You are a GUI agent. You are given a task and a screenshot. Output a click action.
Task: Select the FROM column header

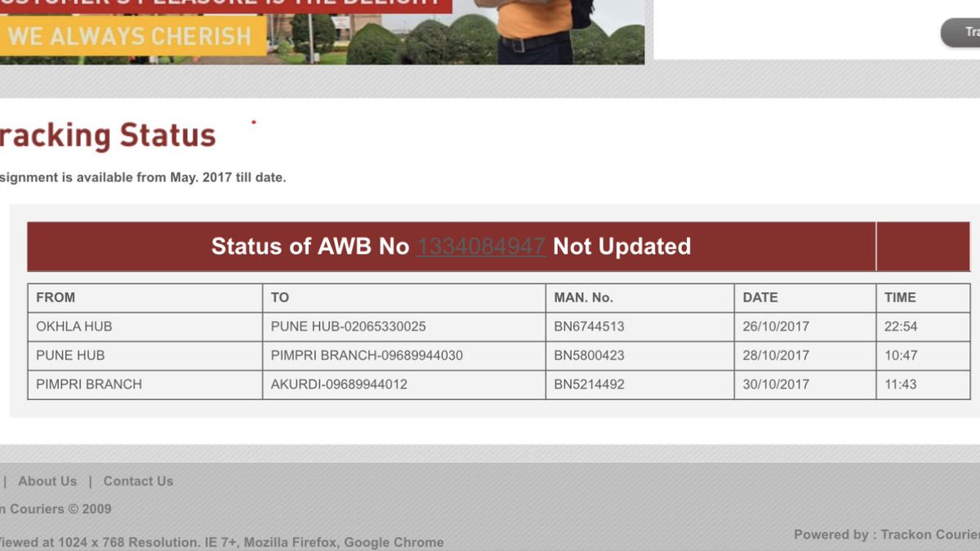point(145,298)
